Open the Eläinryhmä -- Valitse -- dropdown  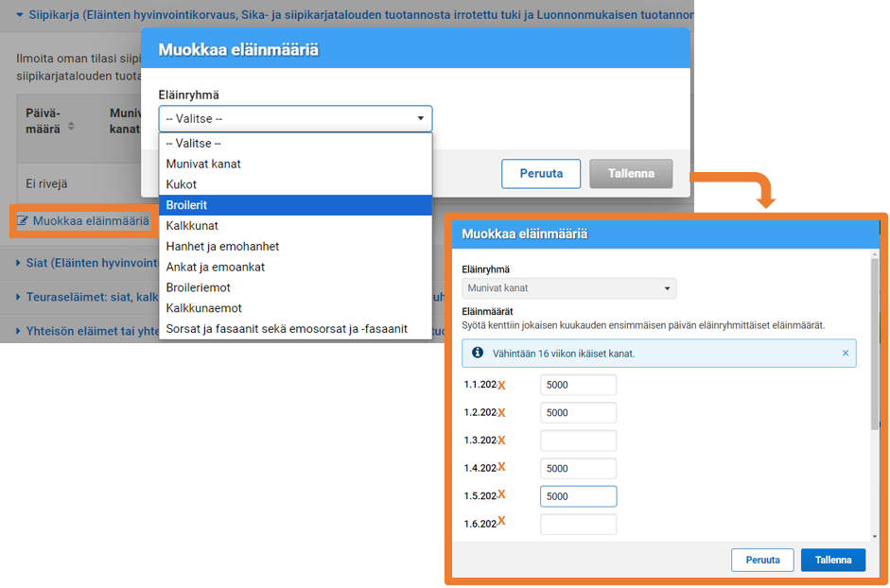pyautogui.click(x=295, y=119)
